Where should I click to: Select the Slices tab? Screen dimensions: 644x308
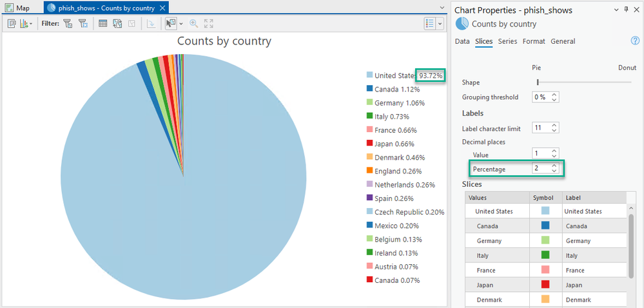coord(484,41)
